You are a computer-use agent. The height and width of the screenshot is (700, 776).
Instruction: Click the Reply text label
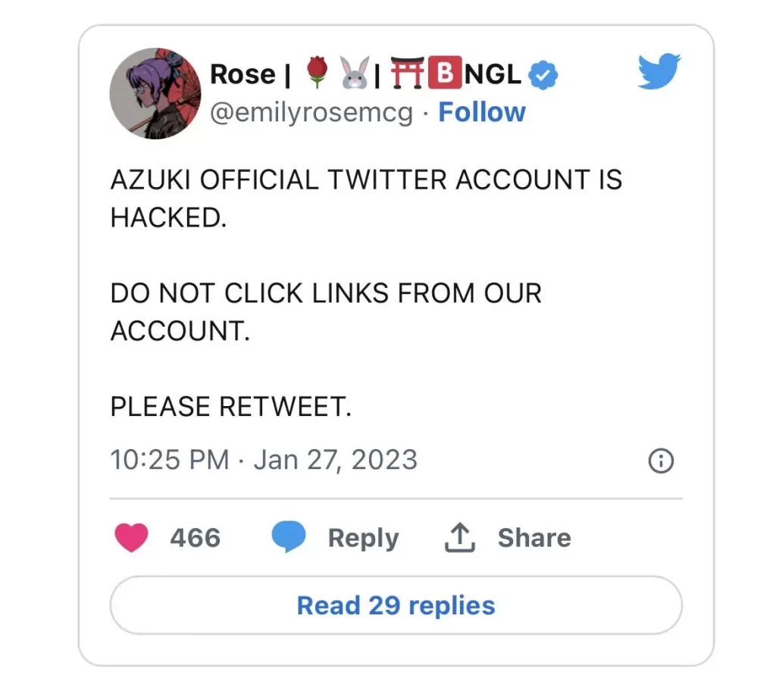tap(363, 538)
